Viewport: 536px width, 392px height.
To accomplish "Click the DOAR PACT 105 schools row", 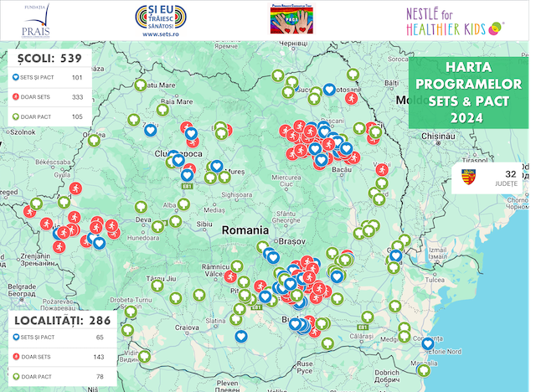I will click(x=50, y=117).
